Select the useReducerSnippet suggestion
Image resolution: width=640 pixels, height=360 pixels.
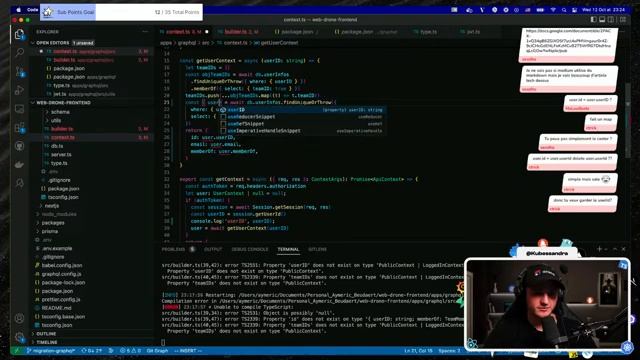[x=302, y=117]
